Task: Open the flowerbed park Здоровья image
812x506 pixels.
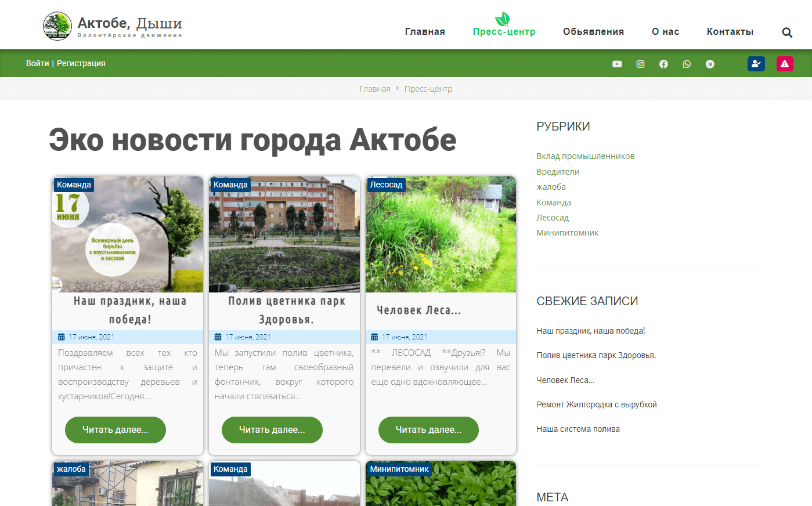Action: pos(284,234)
